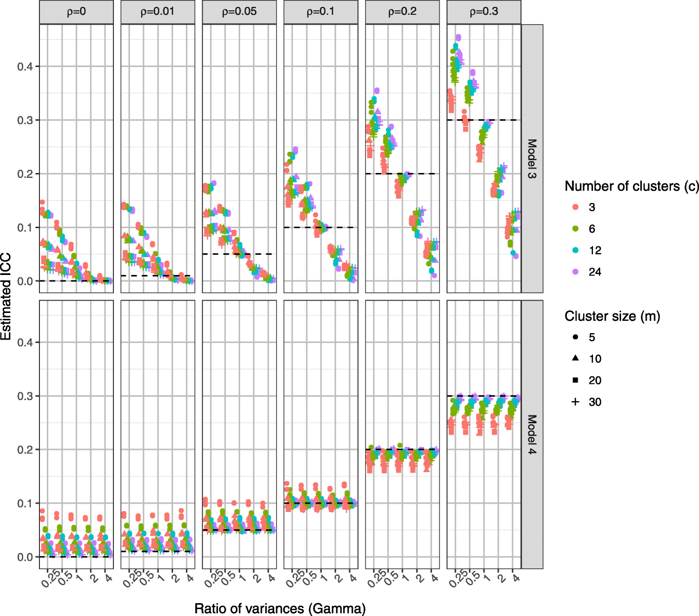
Task: Click the 4 x-axis tick under the ρ=0.1 column
Action: point(352,577)
